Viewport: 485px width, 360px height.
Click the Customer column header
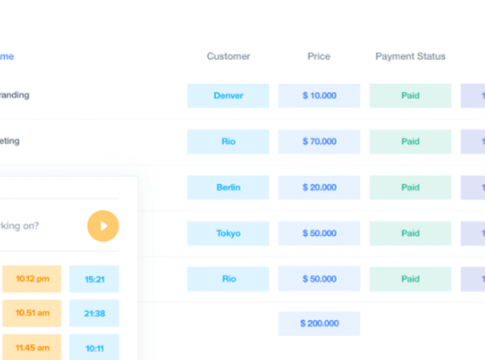[228, 56]
